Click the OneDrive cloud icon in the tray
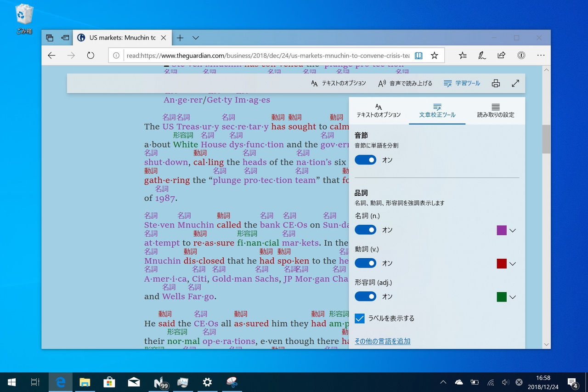This screenshot has width=588, height=392. pyautogui.click(x=458, y=382)
